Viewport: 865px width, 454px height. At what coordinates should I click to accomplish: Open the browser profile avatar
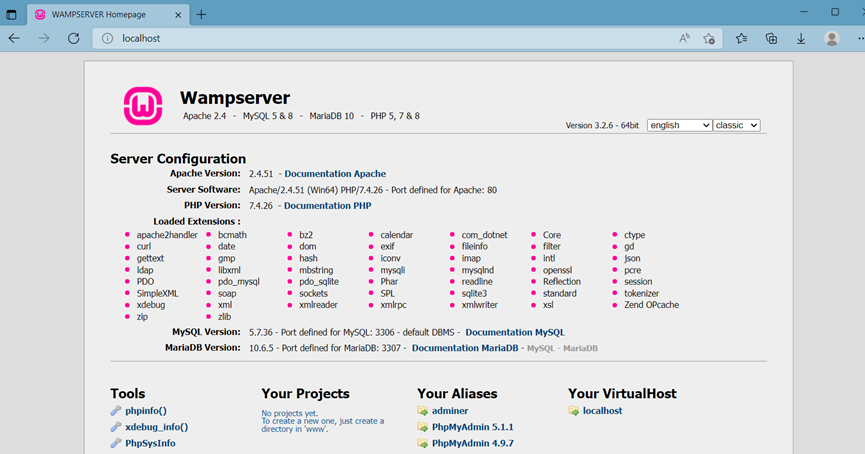[x=832, y=38]
